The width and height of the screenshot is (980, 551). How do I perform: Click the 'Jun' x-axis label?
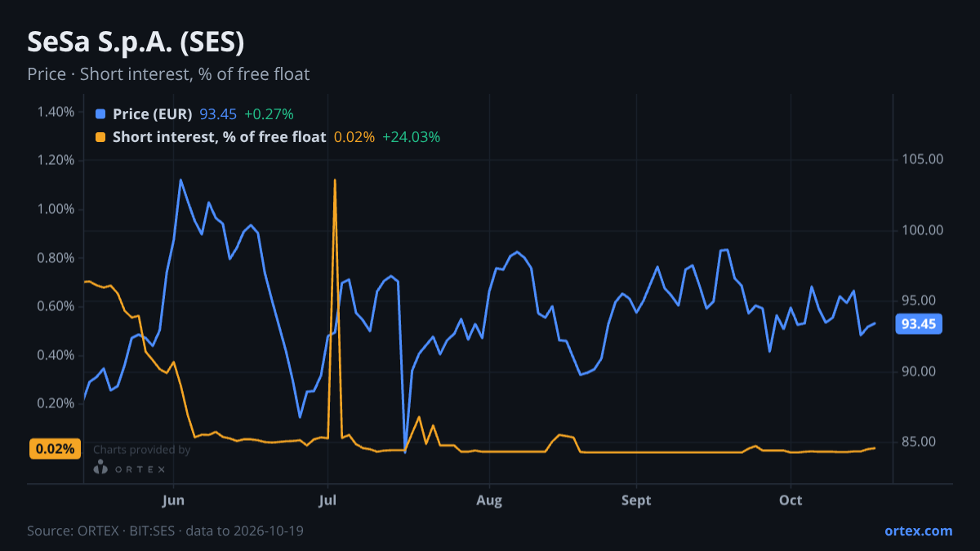pos(174,500)
